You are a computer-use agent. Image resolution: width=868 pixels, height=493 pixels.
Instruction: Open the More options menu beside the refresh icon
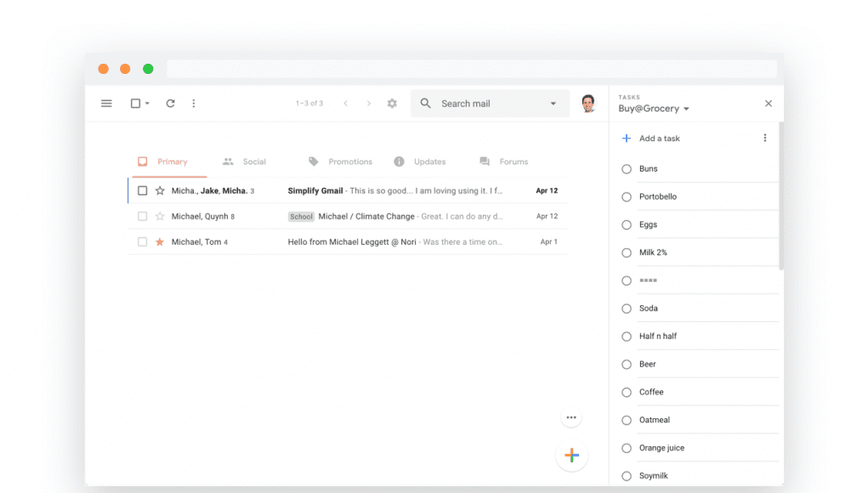click(194, 104)
